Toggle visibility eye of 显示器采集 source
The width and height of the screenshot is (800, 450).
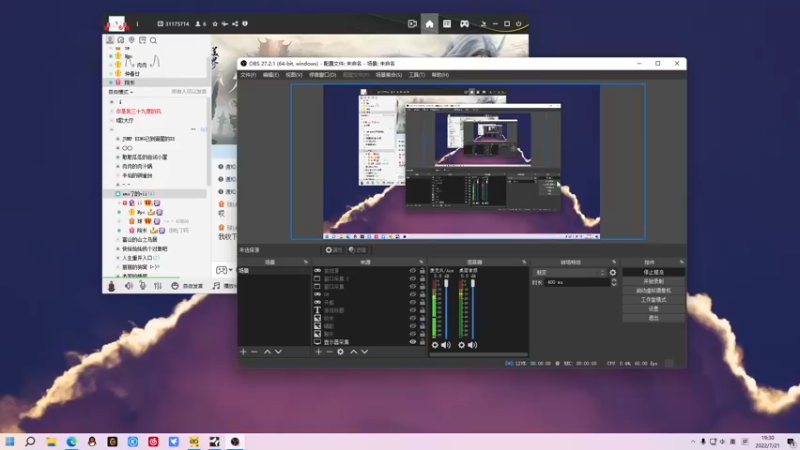click(412, 341)
